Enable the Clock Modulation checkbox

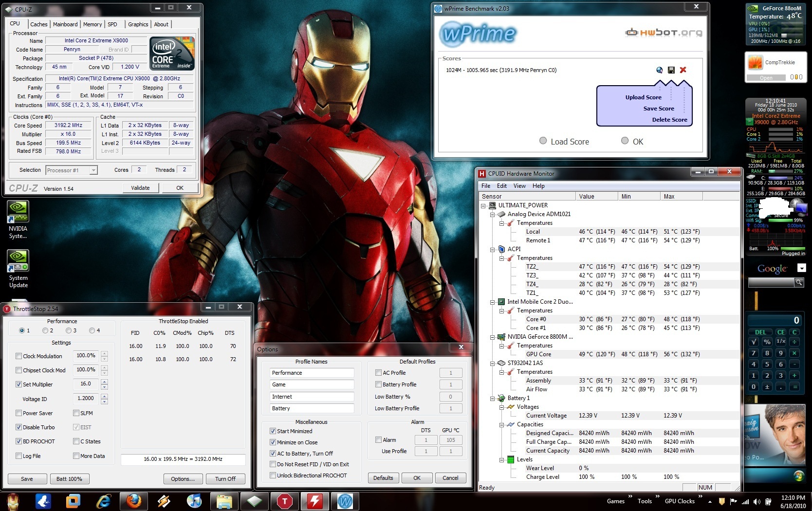(x=19, y=356)
